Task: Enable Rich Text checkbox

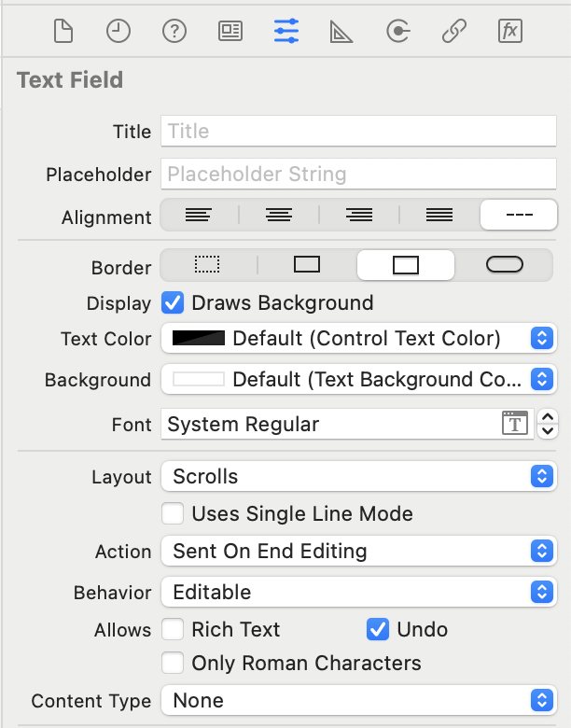Action: (173, 629)
